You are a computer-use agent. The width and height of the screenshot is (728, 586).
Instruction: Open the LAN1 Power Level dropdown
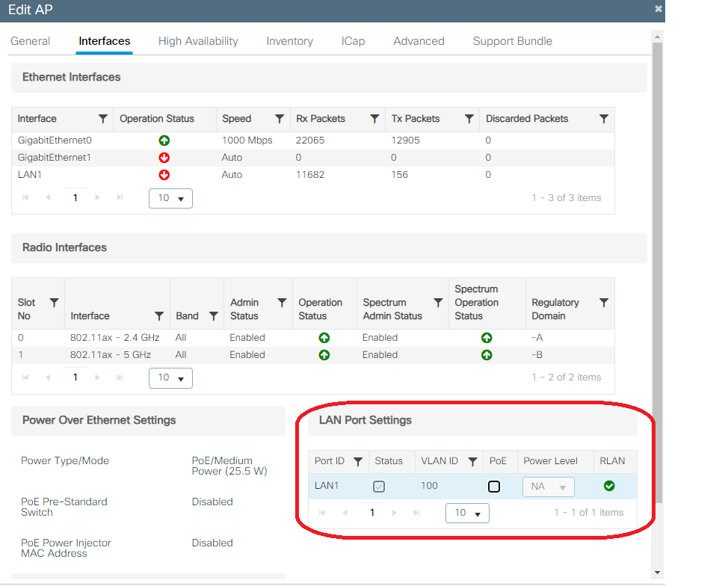point(549,487)
